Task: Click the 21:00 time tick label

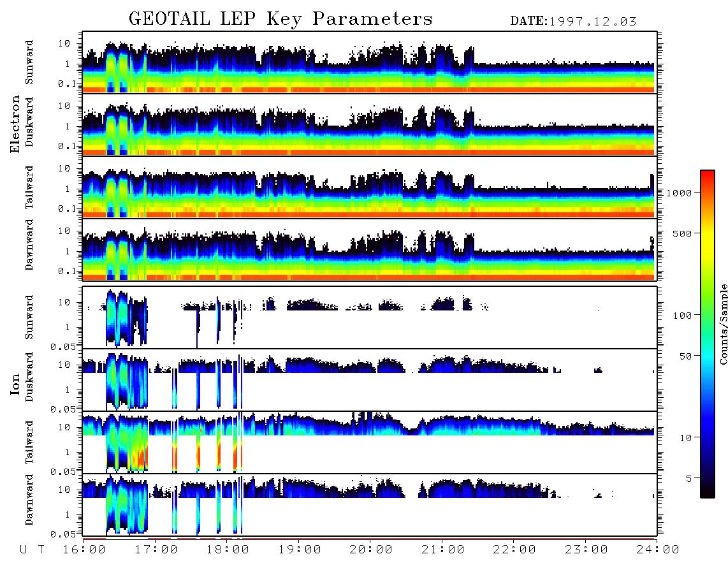Action: (443, 550)
